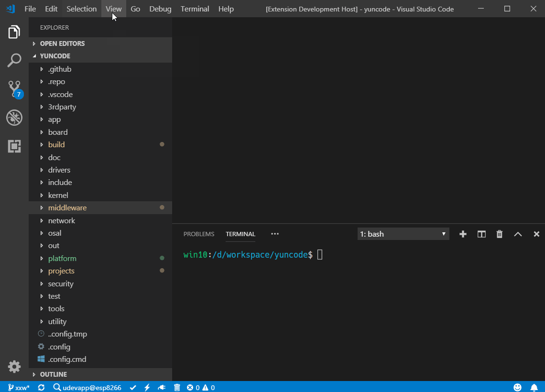This screenshot has width=545, height=392.
Task: Expand the .repo folder
Action: (x=100, y=82)
